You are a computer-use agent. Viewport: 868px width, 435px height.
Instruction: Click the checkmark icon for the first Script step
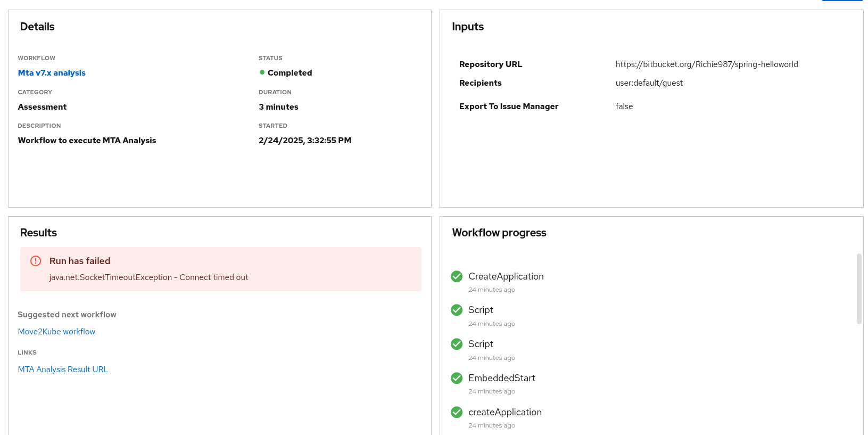click(457, 310)
